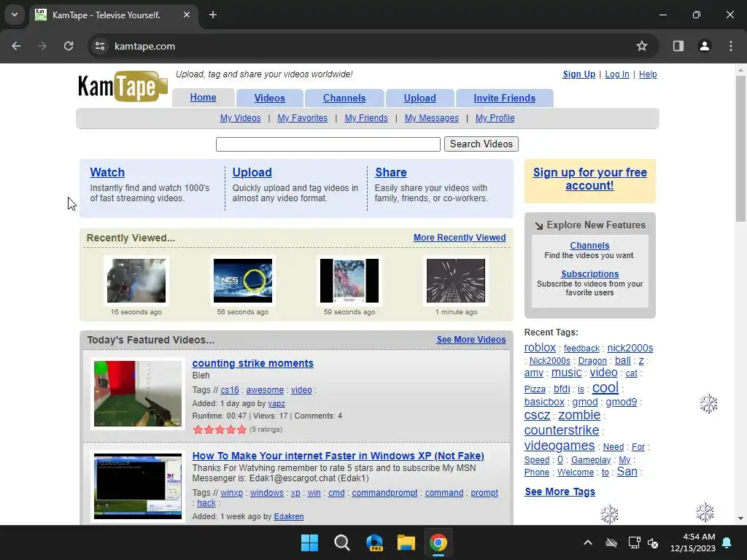Open My Profile submenu link

(x=495, y=118)
